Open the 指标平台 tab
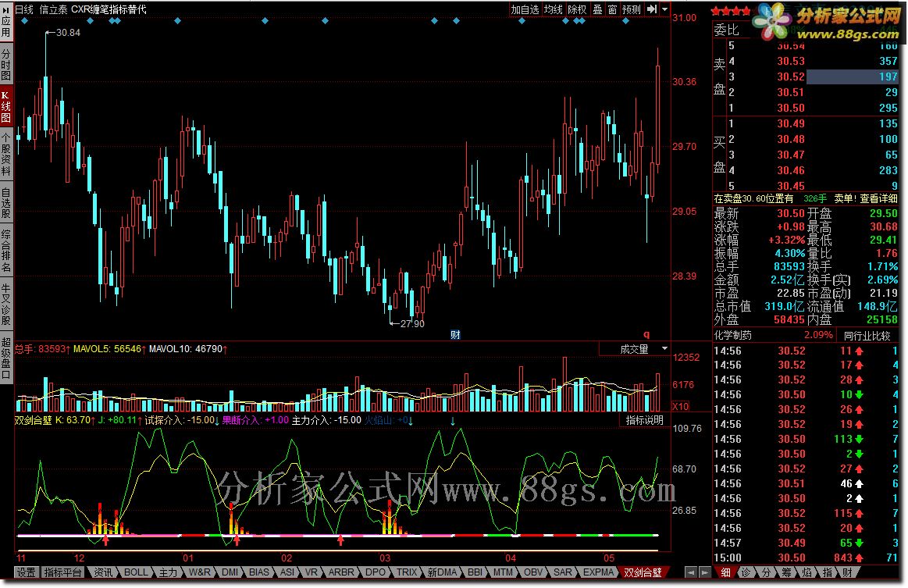This screenshot has width=908, height=588. 62,572
